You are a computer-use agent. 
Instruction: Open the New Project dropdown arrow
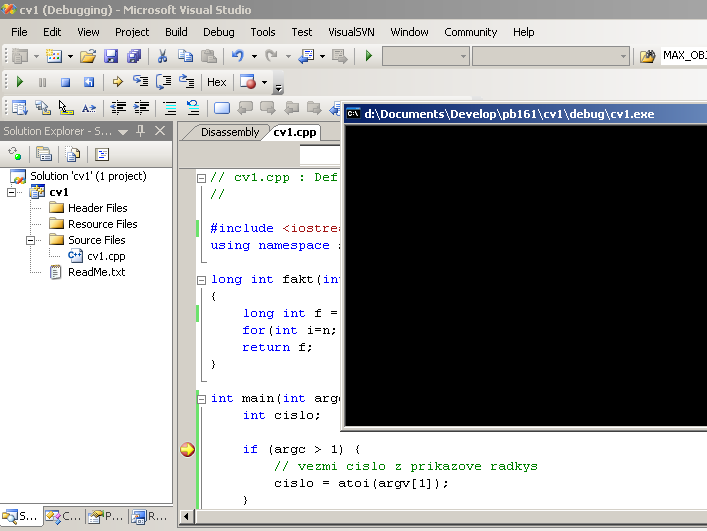tap(37, 56)
